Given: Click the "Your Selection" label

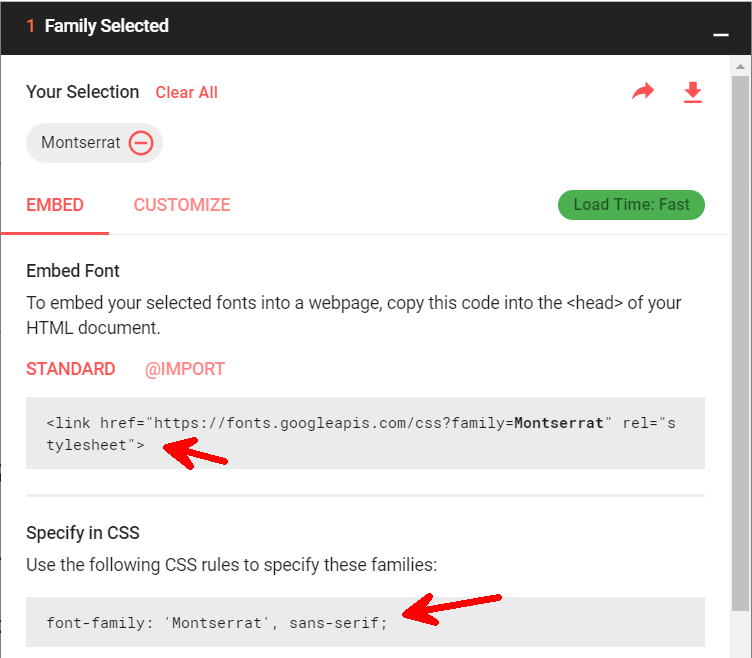Looking at the screenshot, I should point(83,92).
